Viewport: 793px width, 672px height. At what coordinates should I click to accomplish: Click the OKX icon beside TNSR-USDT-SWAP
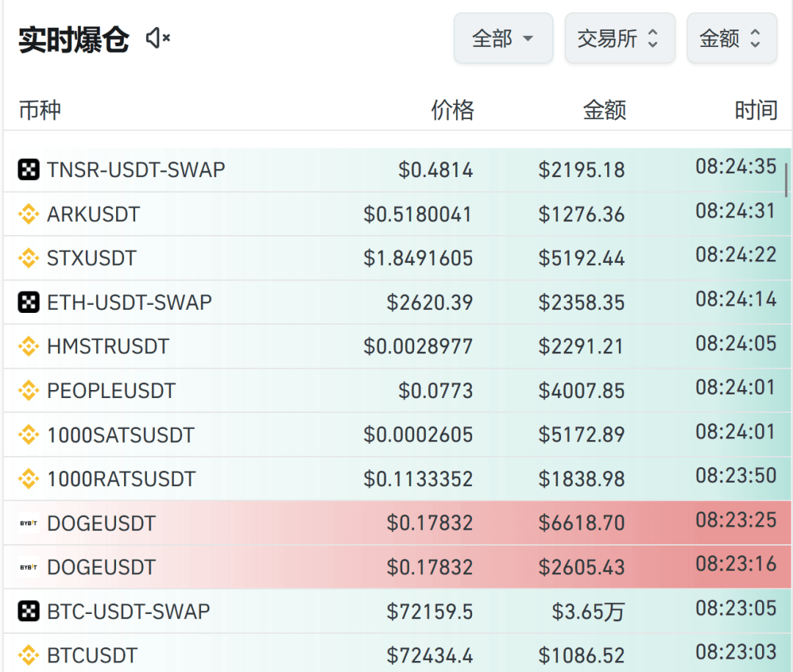pyautogui.click(x=28, y=170)
